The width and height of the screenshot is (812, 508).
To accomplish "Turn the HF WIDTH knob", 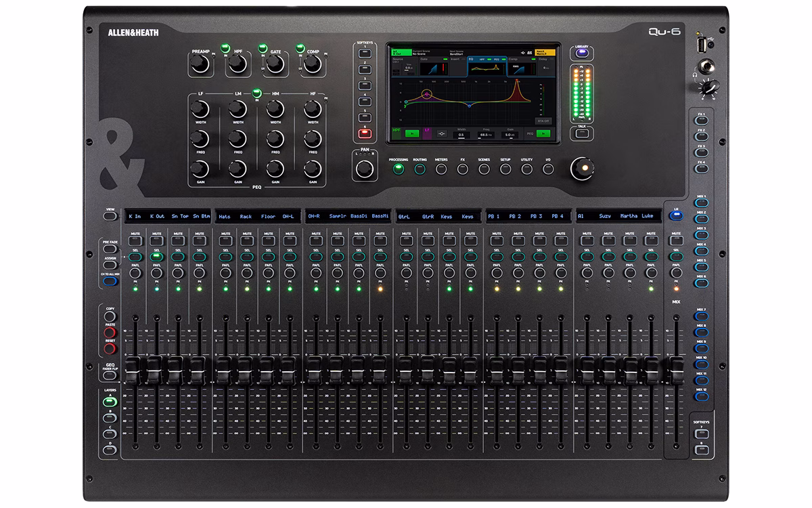I will 312,108.
